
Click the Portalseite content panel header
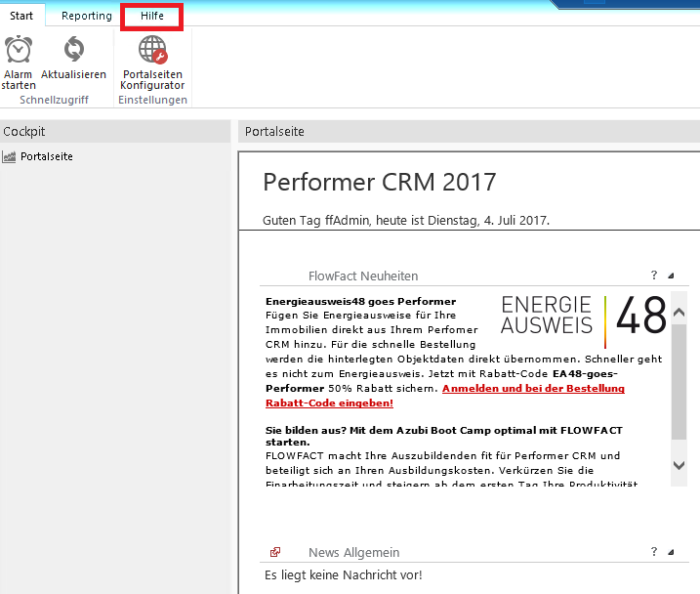pyautogui.click(x=469, y=131)
